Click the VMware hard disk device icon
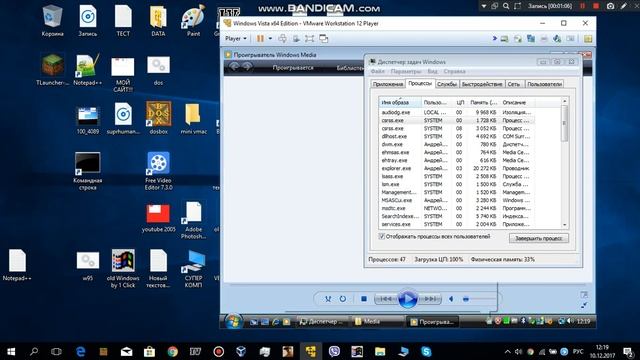 [504, 39]
